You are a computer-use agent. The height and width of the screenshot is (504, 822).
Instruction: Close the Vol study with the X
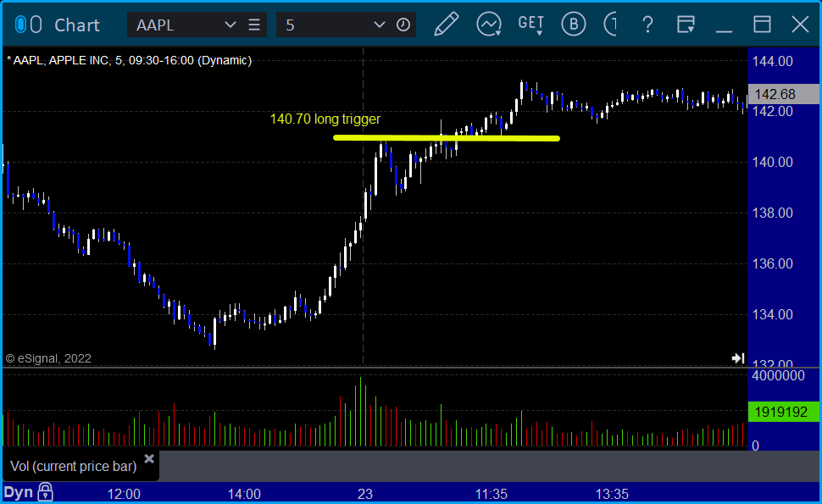pos(149,459)
